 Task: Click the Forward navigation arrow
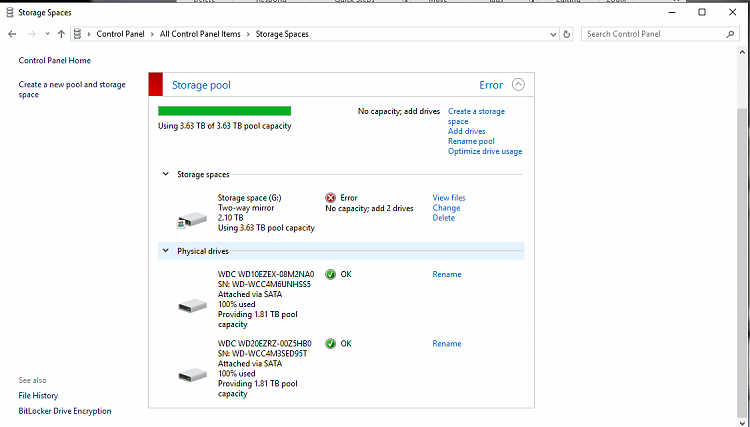32,34
